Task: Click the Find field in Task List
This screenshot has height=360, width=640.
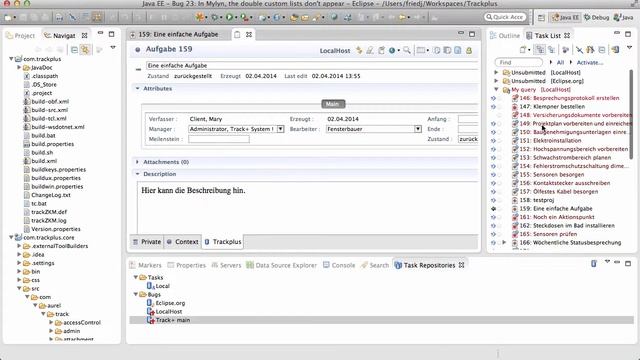Action: click(x=519, y=62)
